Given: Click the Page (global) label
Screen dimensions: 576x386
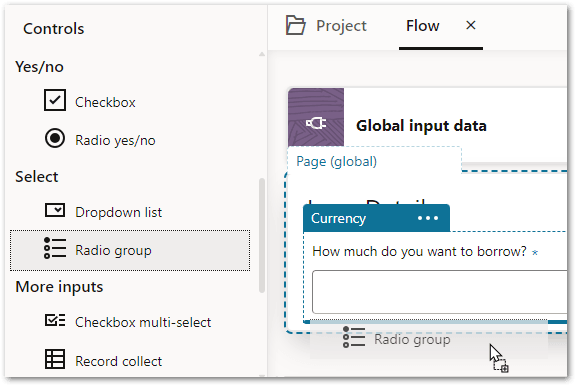Looking at the screenshot, I should tap(336, 162).
